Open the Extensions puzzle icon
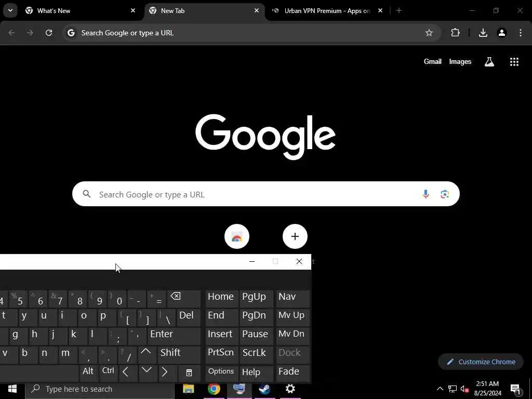 pyautogui.click(x=455, y=33)
